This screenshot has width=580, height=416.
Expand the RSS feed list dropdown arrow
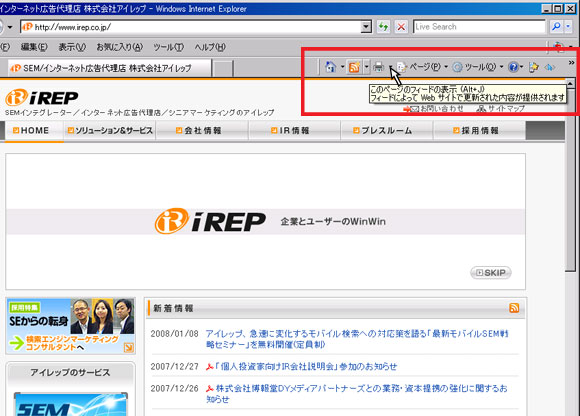point(366,67)
